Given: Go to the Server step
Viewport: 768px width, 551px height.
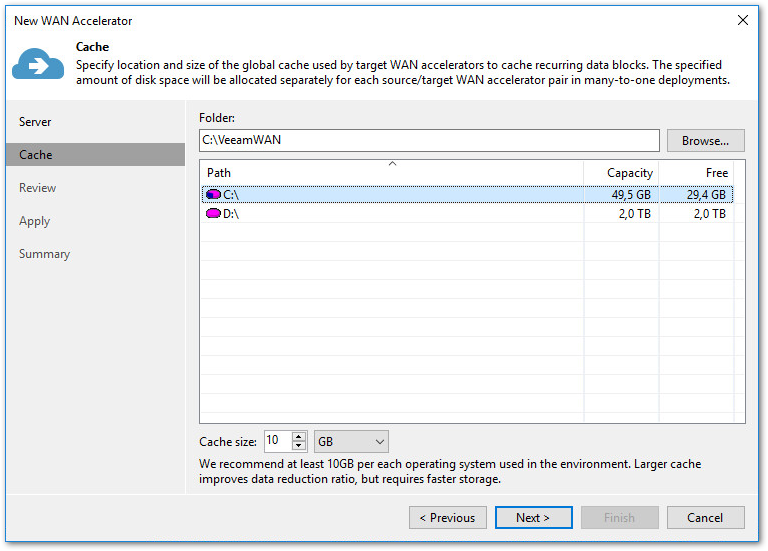Looking at the screenshot, I should tap(35, 122).
